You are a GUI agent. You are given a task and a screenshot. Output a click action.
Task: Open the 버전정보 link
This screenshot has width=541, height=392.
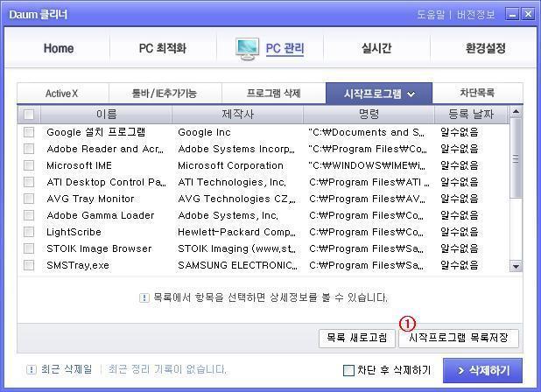click(x=475, y=15)
